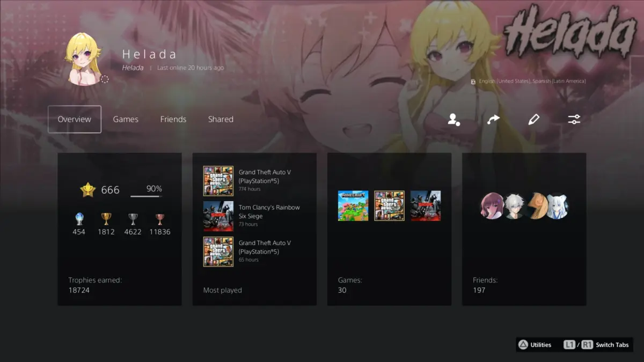Screen dimensions: 644x362
Task: Click the edit profile pencil icon
Action: (x=533, y=120)
